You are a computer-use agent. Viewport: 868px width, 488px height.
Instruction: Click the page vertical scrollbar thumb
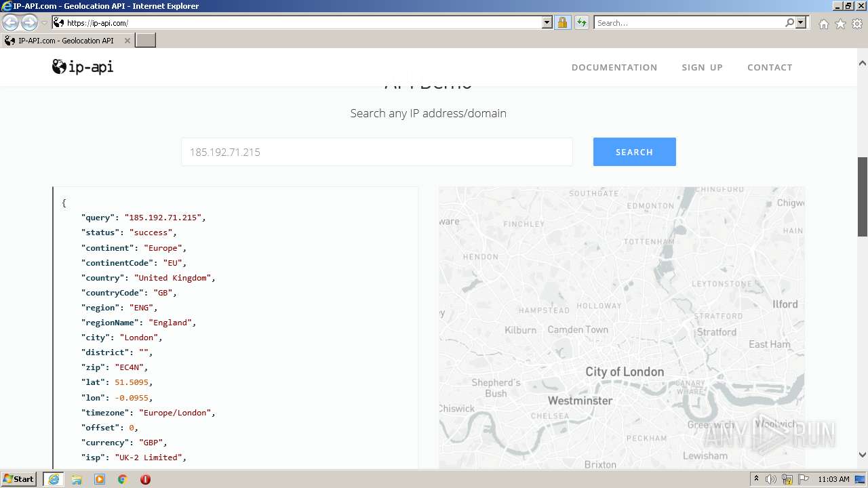pos(863,197)
